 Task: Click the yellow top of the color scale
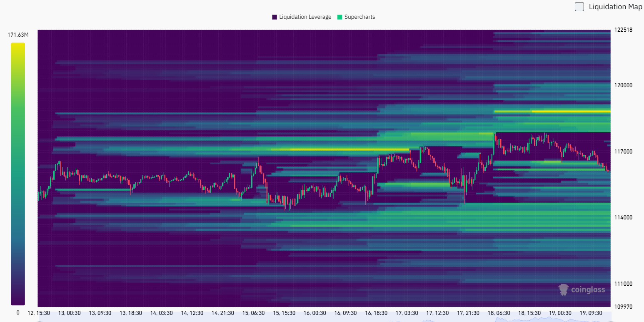18,45
